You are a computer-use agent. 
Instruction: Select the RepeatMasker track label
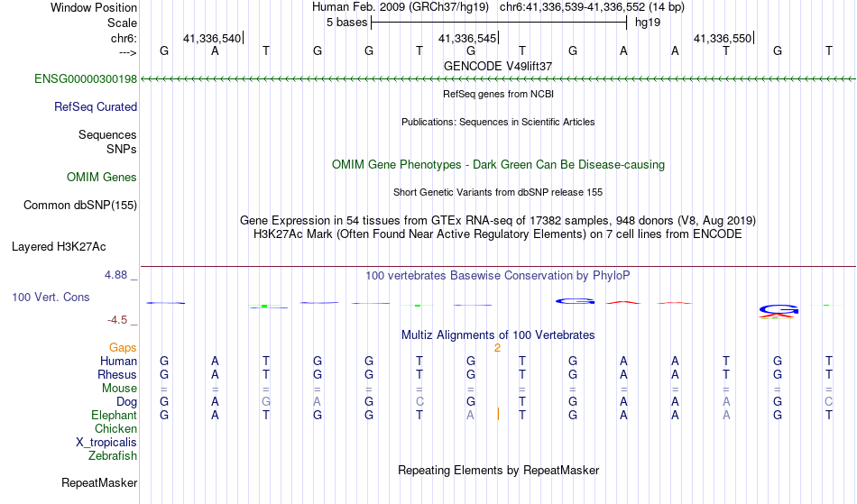point(99,482)
